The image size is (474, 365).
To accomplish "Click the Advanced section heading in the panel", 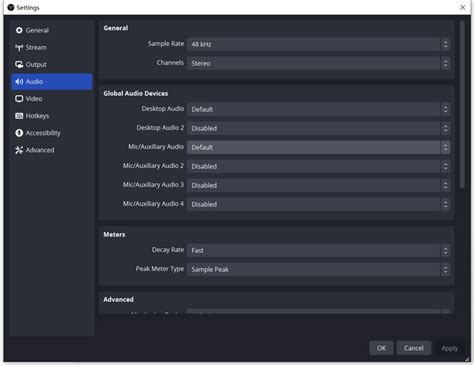I will (118, 299).
